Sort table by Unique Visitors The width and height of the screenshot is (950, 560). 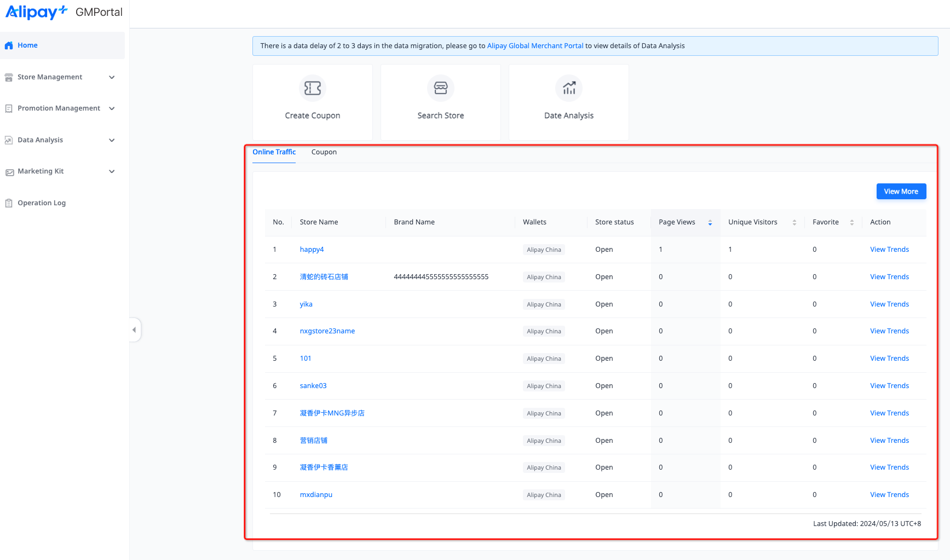[794, 222]
